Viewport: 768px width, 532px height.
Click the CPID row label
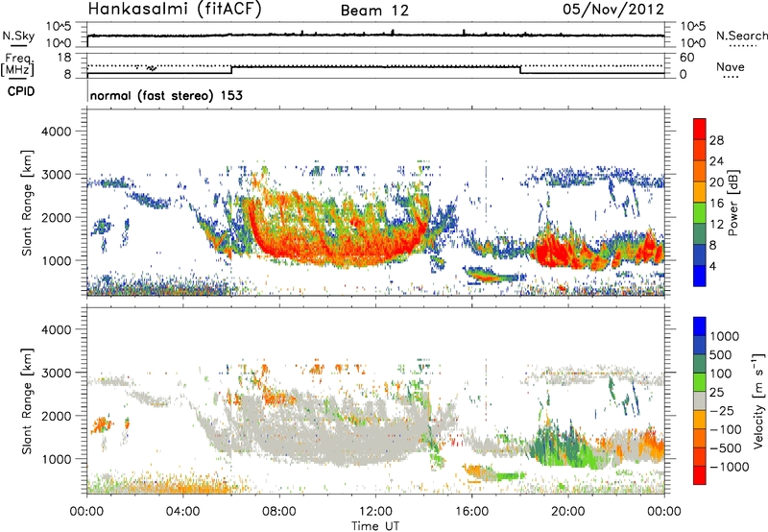pos(21,91)
